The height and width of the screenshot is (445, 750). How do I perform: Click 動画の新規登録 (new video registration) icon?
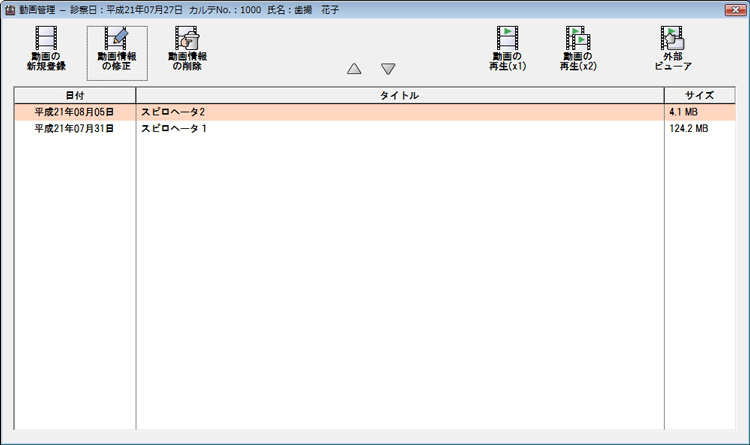tap(47, 50)
